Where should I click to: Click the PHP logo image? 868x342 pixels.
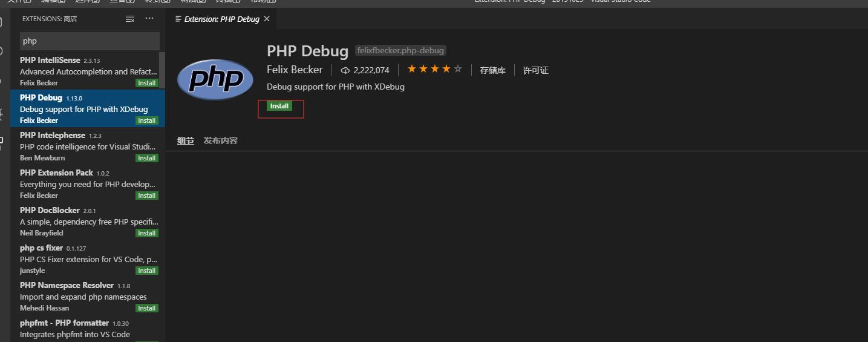(x=215, y=79)
